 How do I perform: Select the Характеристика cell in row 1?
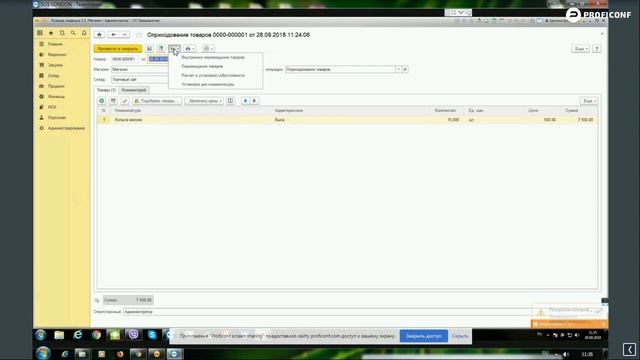point(351,120)
